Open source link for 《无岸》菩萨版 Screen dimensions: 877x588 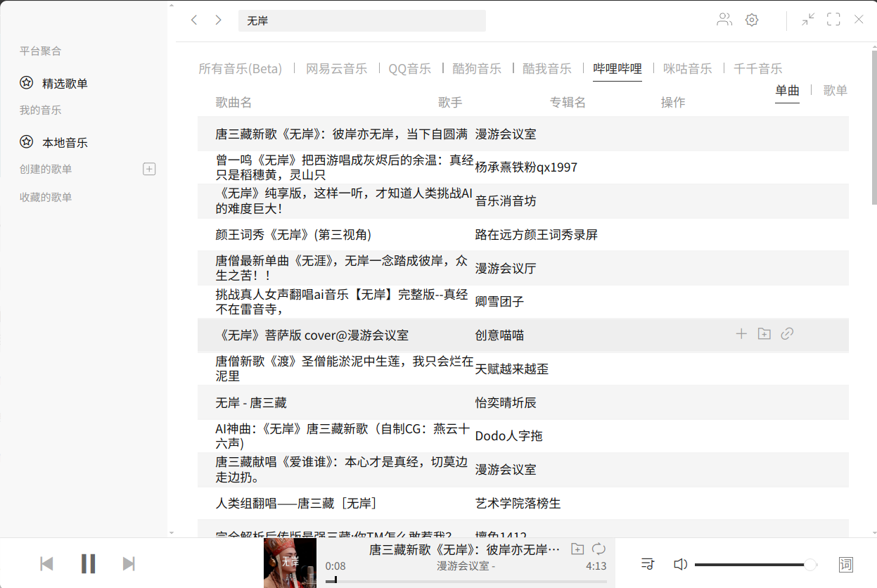click(788, 334)
